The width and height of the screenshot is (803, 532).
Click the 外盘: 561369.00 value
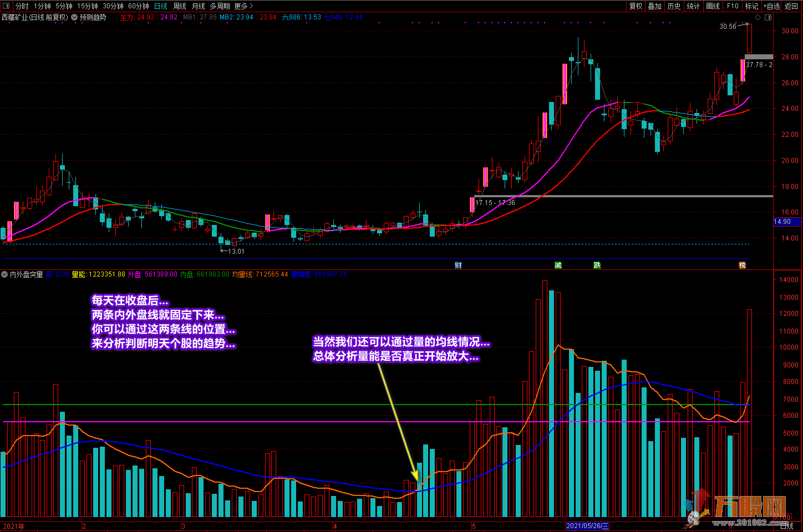[x=153, y=274]
